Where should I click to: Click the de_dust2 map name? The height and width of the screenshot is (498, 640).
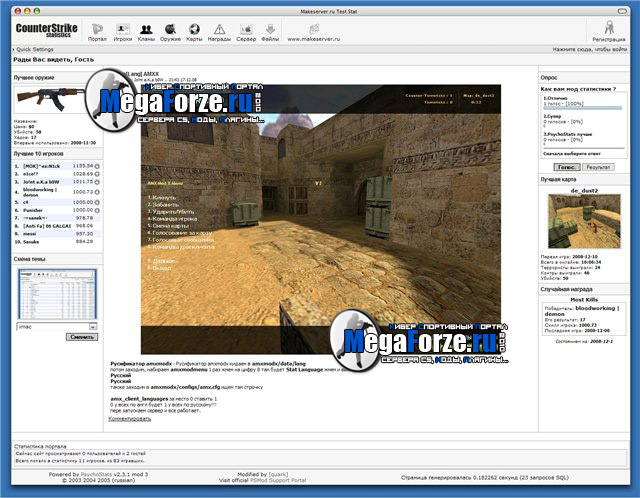pos(584,191)
